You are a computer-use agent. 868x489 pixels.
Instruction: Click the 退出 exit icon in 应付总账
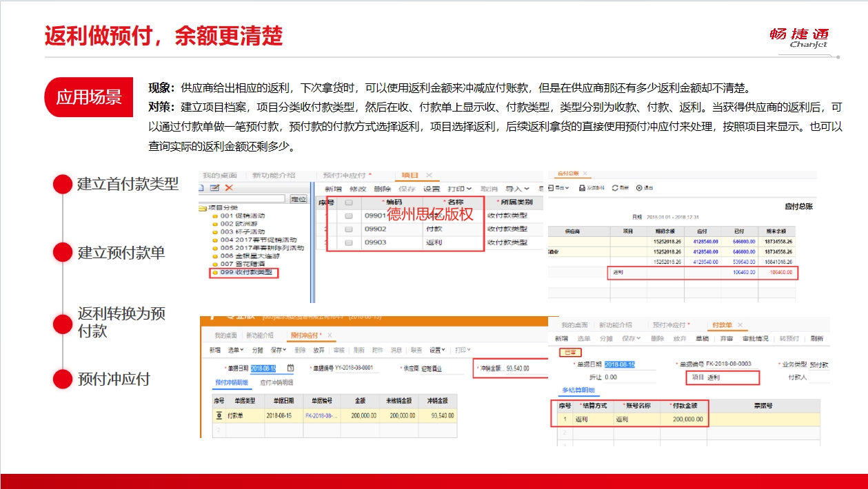(639, 188)
